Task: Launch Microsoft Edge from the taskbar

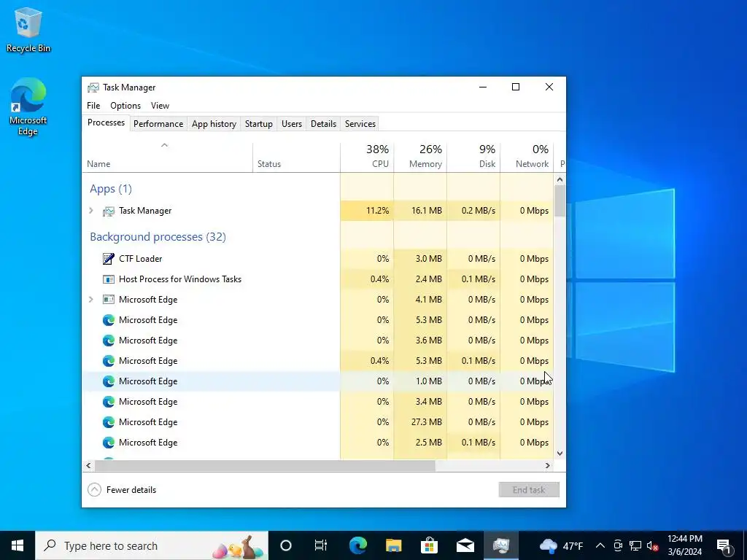Action: tap(357, 545)
